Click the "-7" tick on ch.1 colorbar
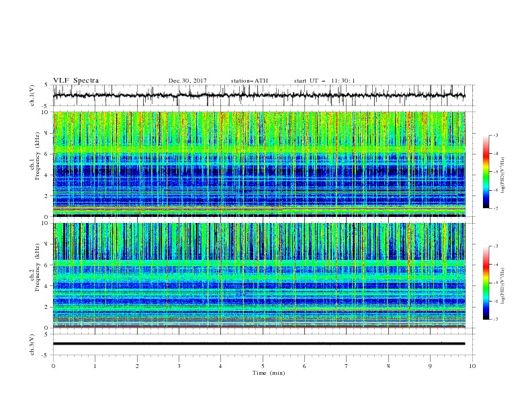The image size is (532, 411). (x=496, y=208)
